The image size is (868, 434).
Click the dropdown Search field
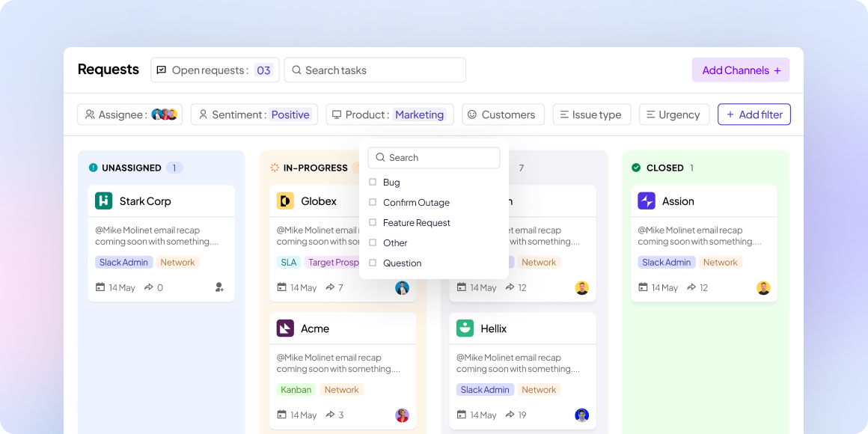pyautogui.click(x=434, y=158)
